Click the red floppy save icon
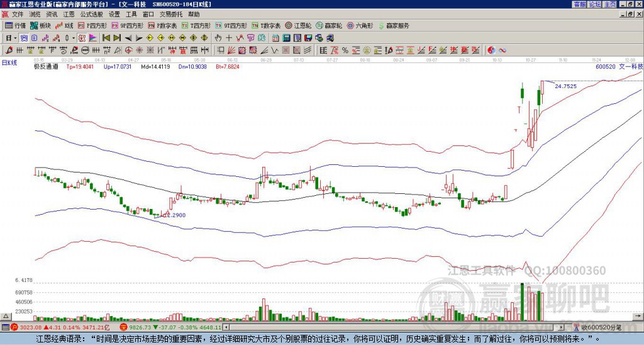 (x=308, y=38)
